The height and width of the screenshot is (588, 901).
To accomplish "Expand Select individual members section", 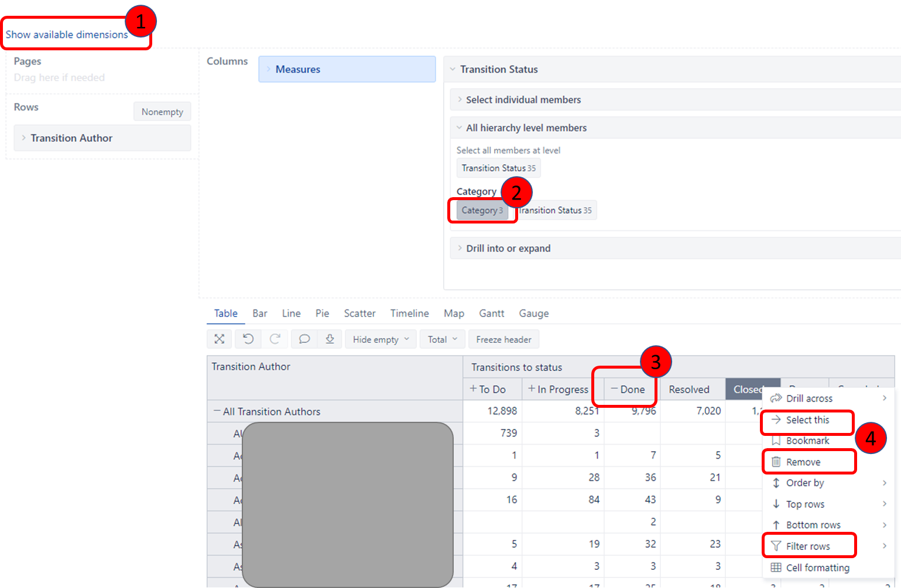I will 523,100.
